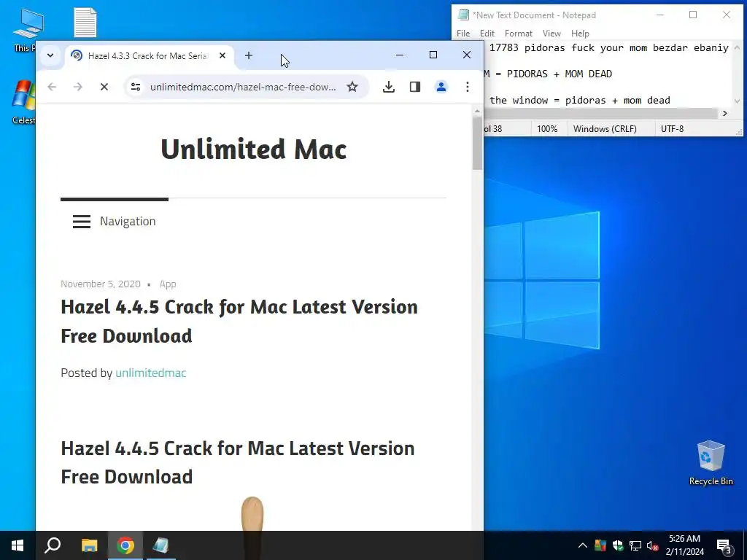Open taskbar clock showing 5:26 AM

coord(684,545)
